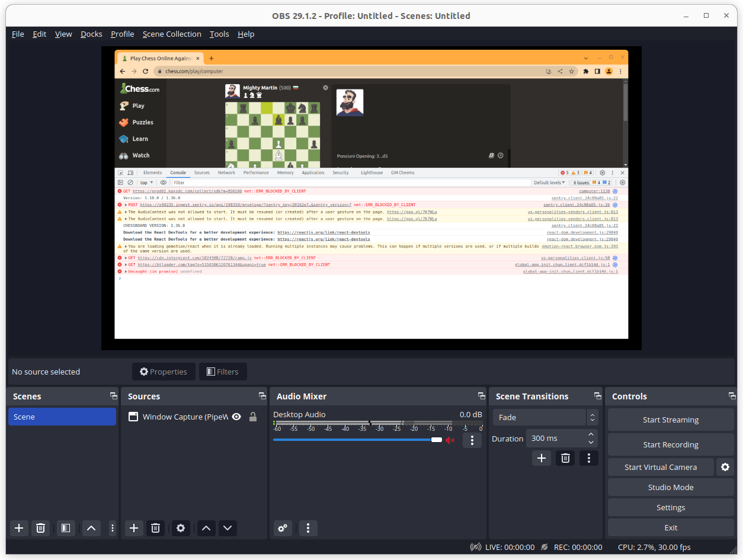Image resolution: width=743 pixels, height=560 pixels.
Task: Open source properties gear in Sources dock
Action: pyautogui.click(x=181, y=528)
